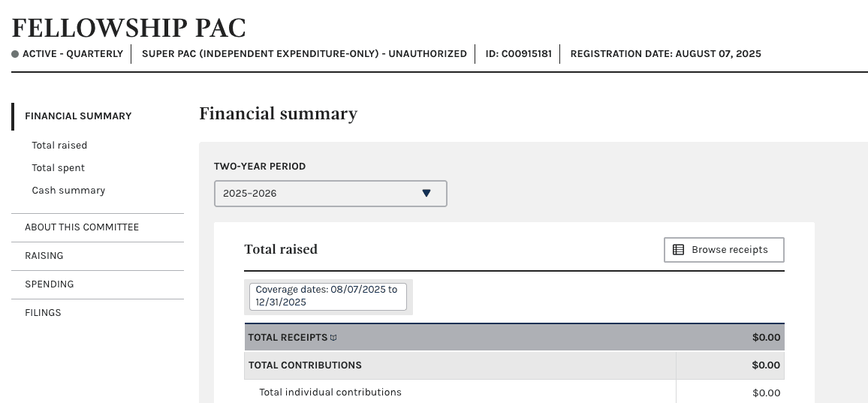The height and width of the screenshot is (403, 868).
Task: Click the active status dot indicator
Action: (15, 54)
